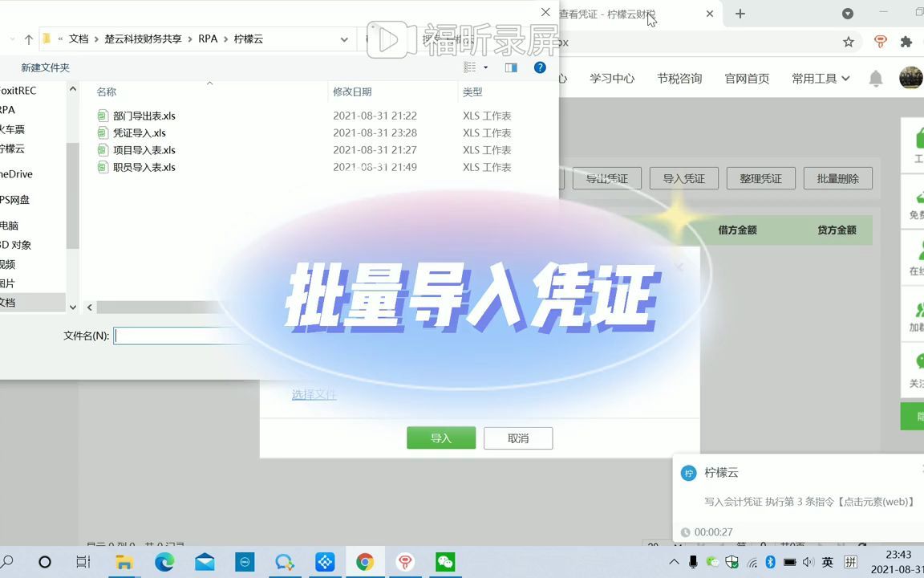Click the Bluetooth icon in system tray
924x578 pixels.
770,562
